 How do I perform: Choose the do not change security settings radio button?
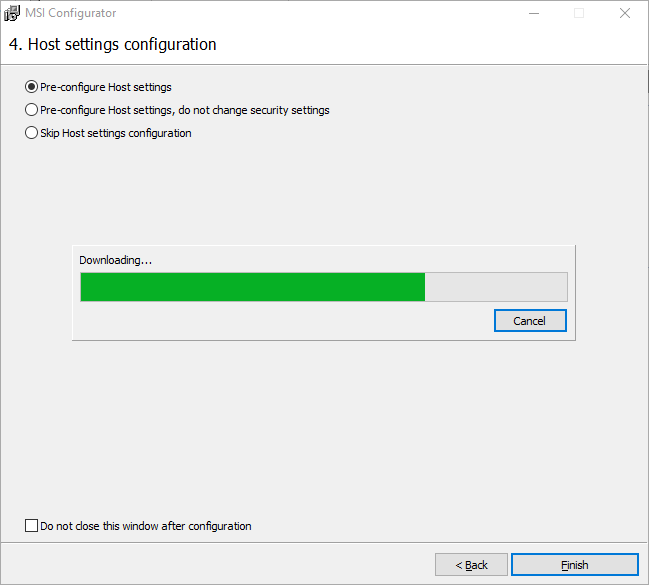(31, 110)
